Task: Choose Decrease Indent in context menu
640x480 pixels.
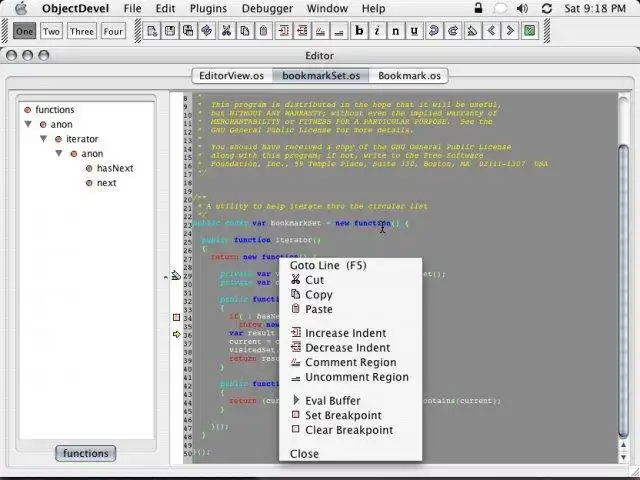Action: coord(350,348)
